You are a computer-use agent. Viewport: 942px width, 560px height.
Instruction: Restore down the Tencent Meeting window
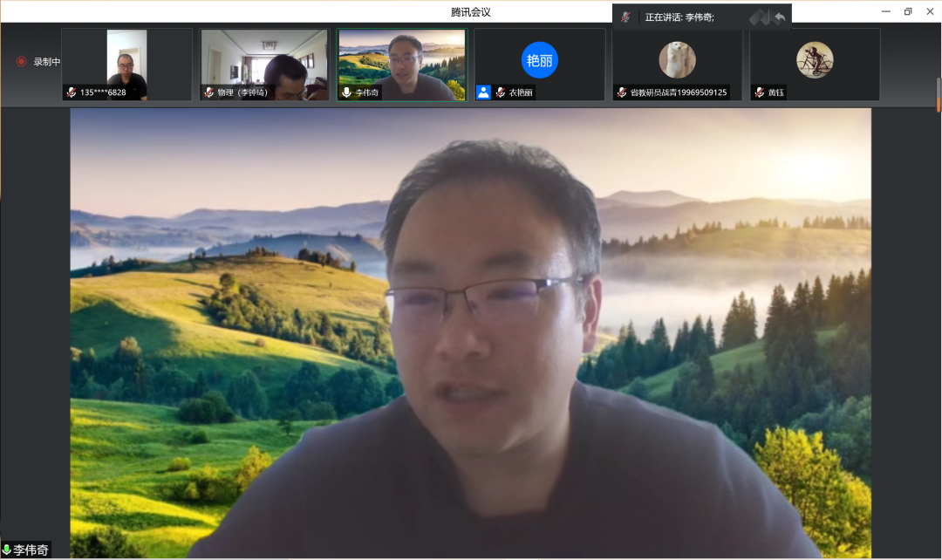[908, 11]
